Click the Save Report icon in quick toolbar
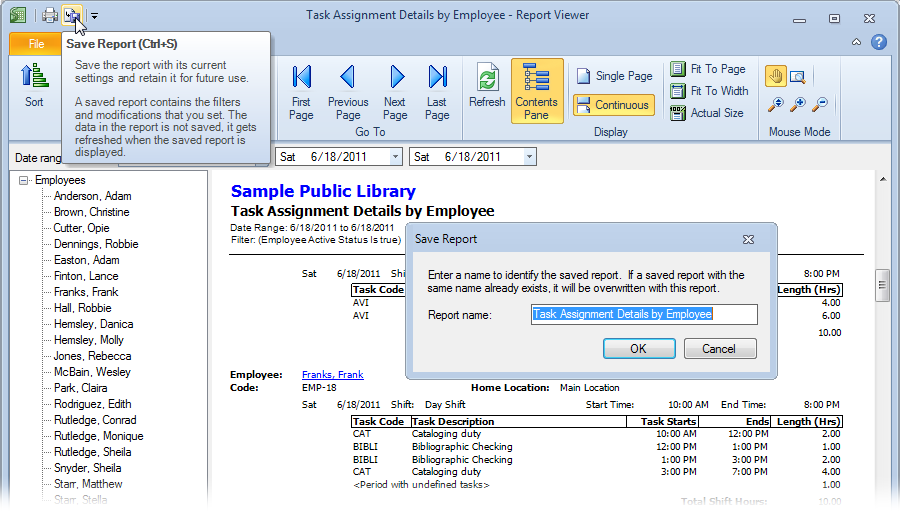This screenshot has height=525, width=900. pos(72,15)
